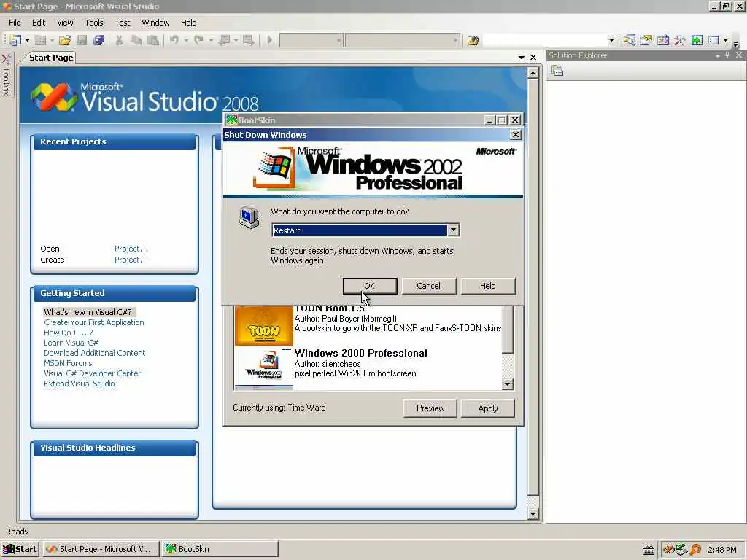The height and width of the screenshot is (560, 747).
Task: Click the Properties Window toolbar icon
Action: (x=646, y=41)
